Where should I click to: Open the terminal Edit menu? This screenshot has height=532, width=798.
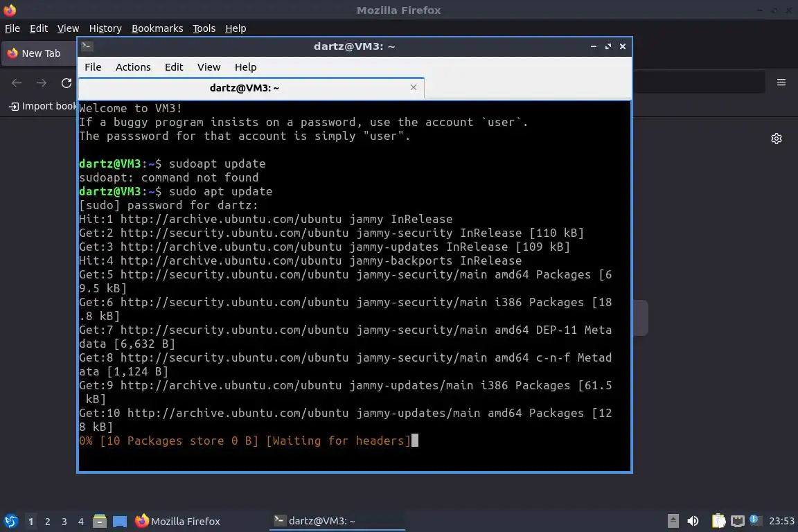tap(174, 67)
